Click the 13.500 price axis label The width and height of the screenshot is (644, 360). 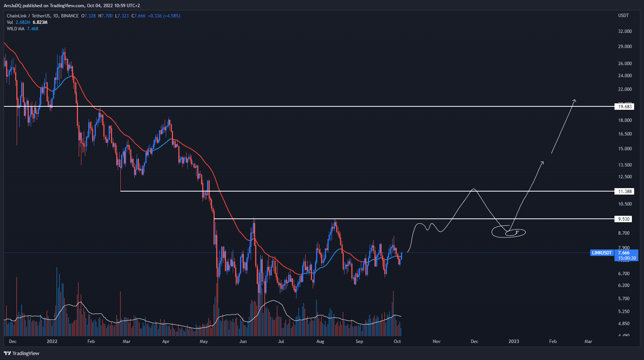625,165
